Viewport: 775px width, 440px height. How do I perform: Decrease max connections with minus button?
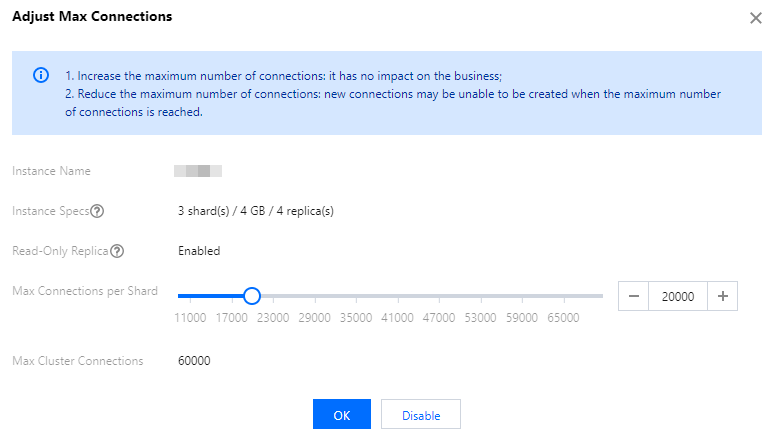pos(634,296)
